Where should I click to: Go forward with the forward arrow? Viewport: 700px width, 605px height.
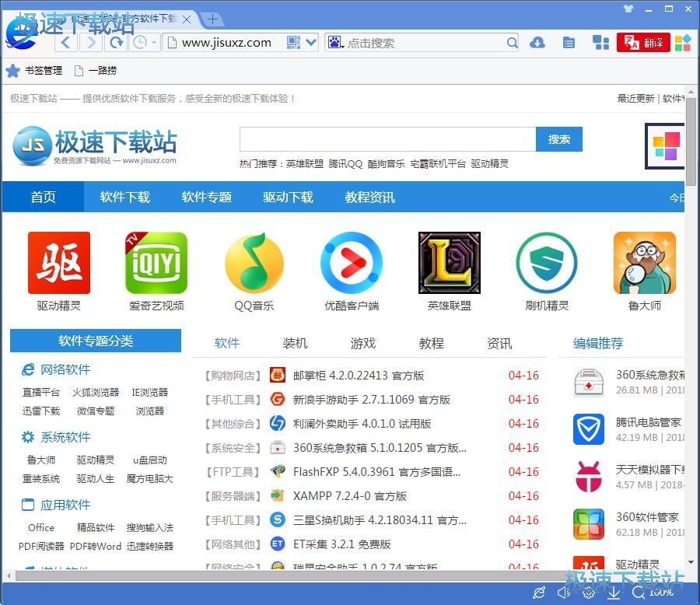(91, 43)
